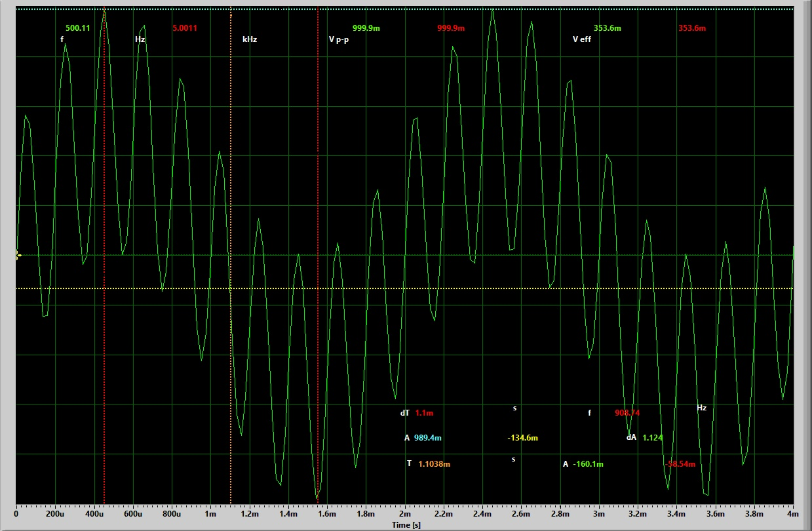Screen dimensions: 812x531
Task: Select the V p-p label
Action: [x=339, y=39]
